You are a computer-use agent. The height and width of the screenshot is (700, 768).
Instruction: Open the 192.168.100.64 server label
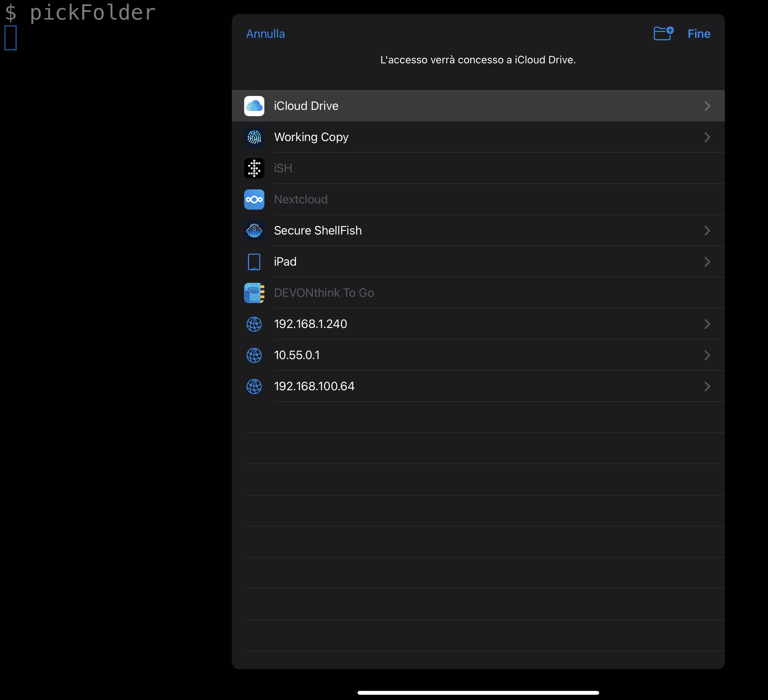click(x=314, y=387)
